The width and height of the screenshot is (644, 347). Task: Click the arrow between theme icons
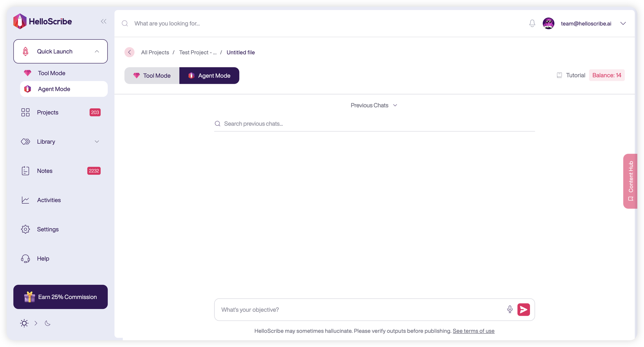(36, 323)
